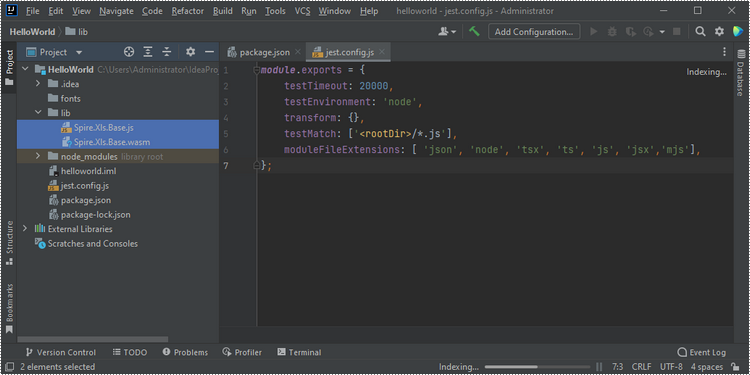The image size is (750, 375).
Task: Close the jest.config.js tab
Action: [x=381, y=52]
